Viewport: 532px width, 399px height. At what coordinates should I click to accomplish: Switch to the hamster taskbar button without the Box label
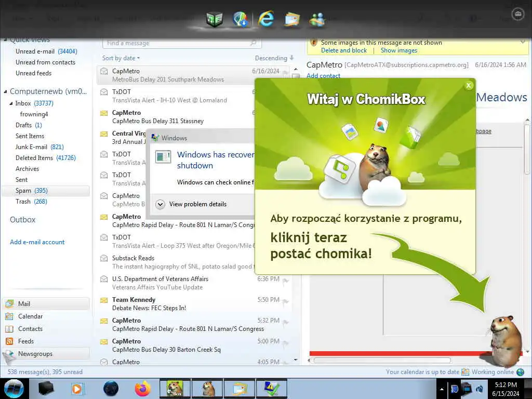207,389
